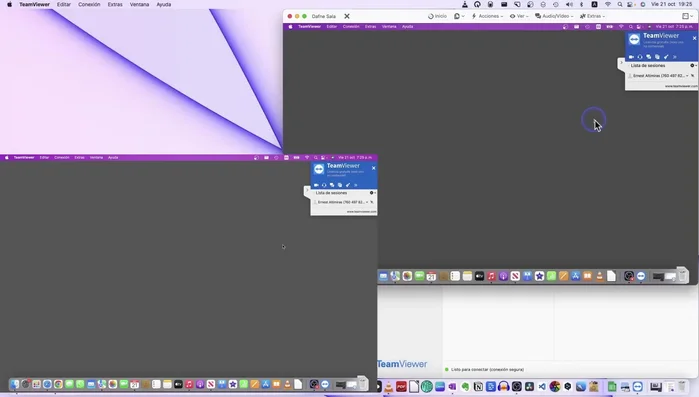Click Wi-Fi icon in the top menu bar

[608, 4]
